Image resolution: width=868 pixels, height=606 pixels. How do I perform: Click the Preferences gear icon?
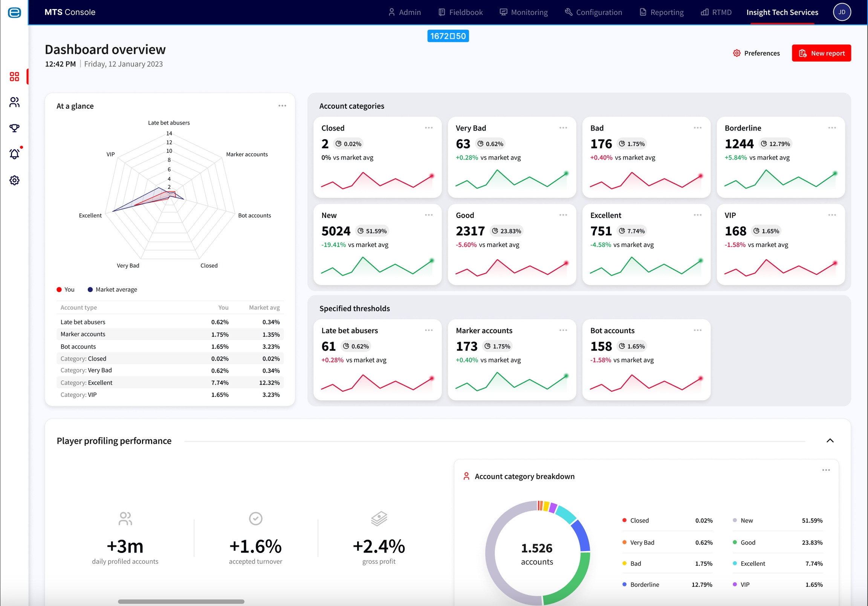coord(737,53)
